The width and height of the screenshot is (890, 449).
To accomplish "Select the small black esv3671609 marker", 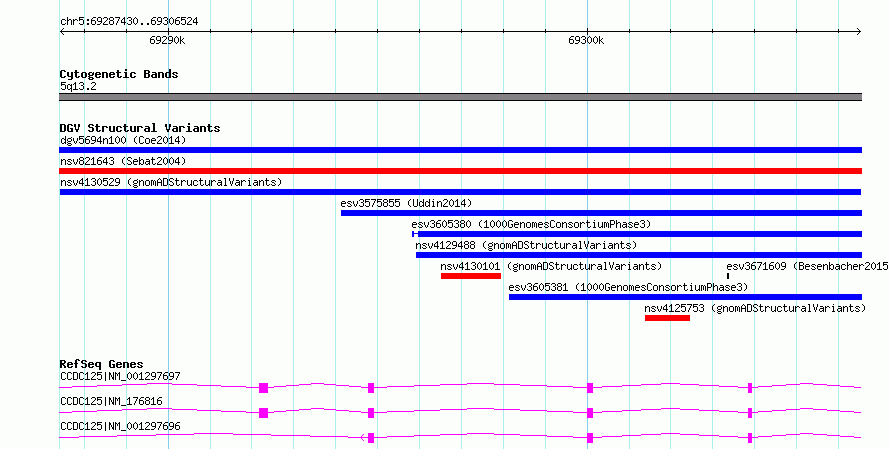I will 728,276.
